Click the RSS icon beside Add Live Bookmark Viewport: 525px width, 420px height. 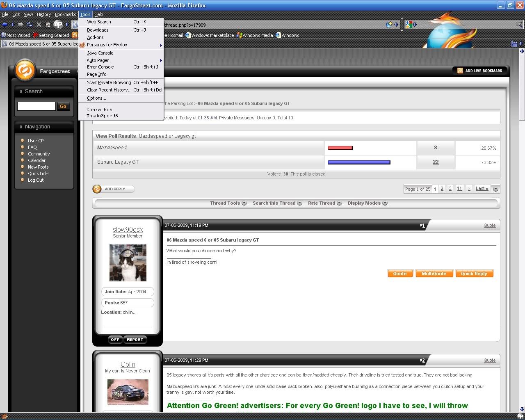pos(460,71)
